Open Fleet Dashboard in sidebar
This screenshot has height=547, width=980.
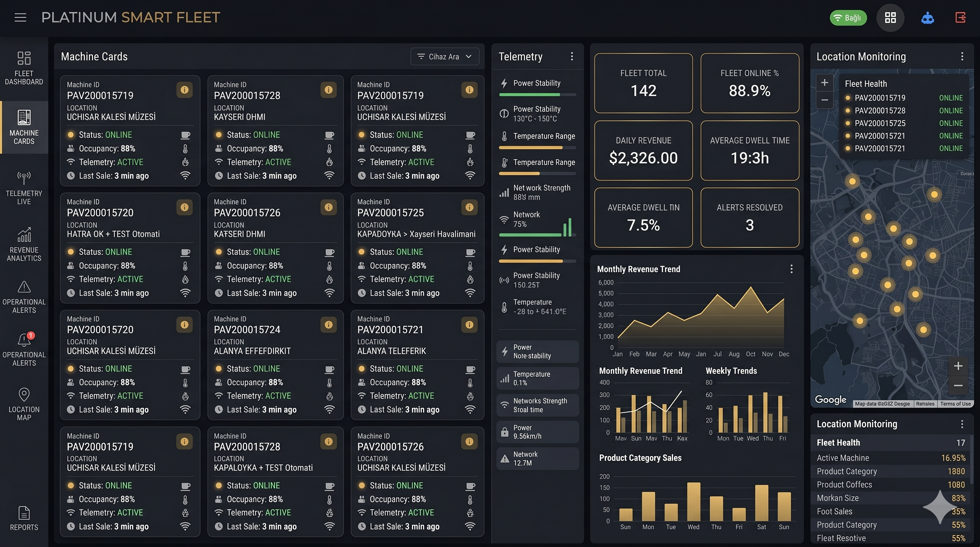24,68
